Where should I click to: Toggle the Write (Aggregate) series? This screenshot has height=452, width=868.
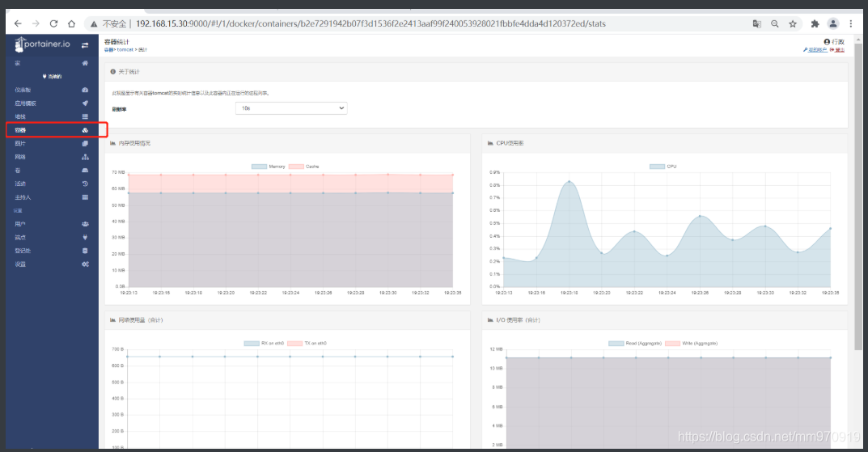coord(692,344)
